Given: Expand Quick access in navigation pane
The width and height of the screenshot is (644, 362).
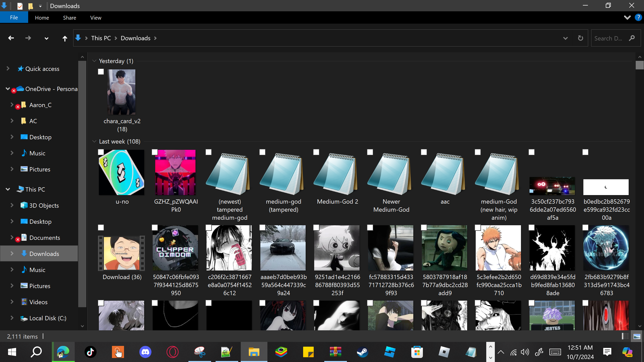Looking at the screenshot, I should tap(8, 69).
